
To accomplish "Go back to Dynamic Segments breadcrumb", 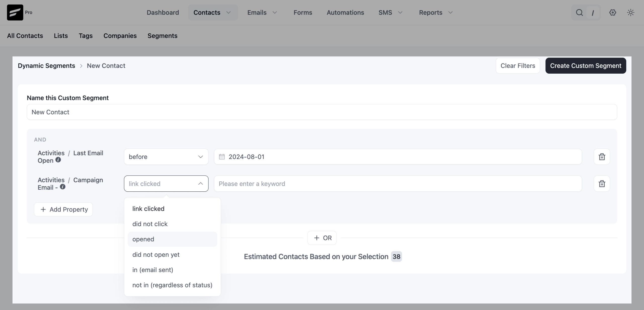I will pos(46,66).
